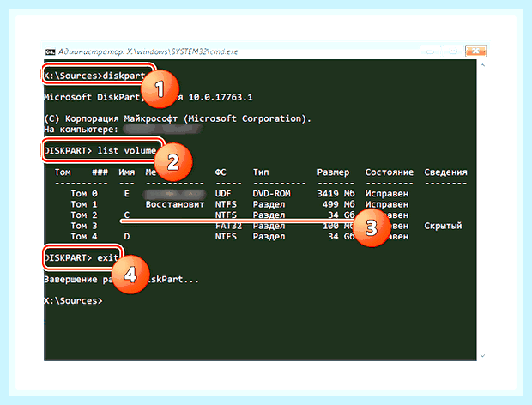Select the Том 0 DVD-ROM row

(239, 194)
